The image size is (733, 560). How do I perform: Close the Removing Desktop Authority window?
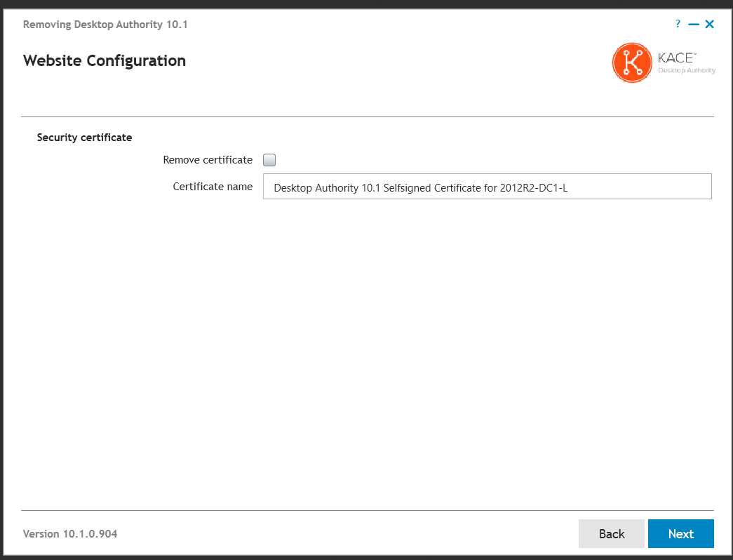[709, 25]
